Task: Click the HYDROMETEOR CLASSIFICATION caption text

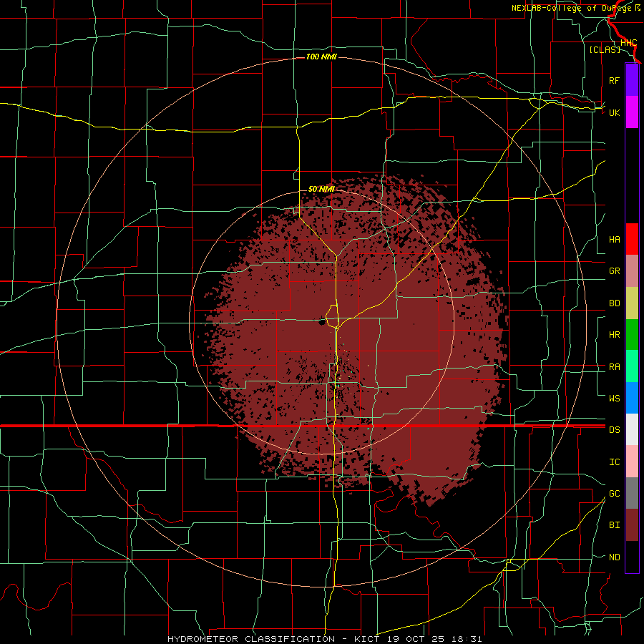Action: click(x=251, y=639)
